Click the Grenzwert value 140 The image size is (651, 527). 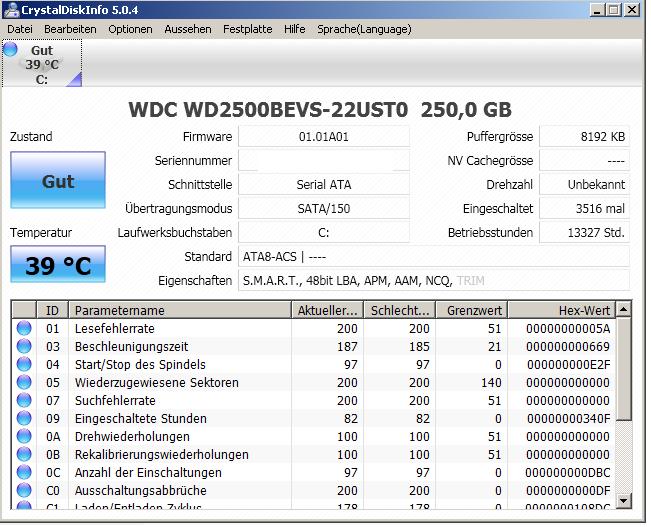point(492,382)
